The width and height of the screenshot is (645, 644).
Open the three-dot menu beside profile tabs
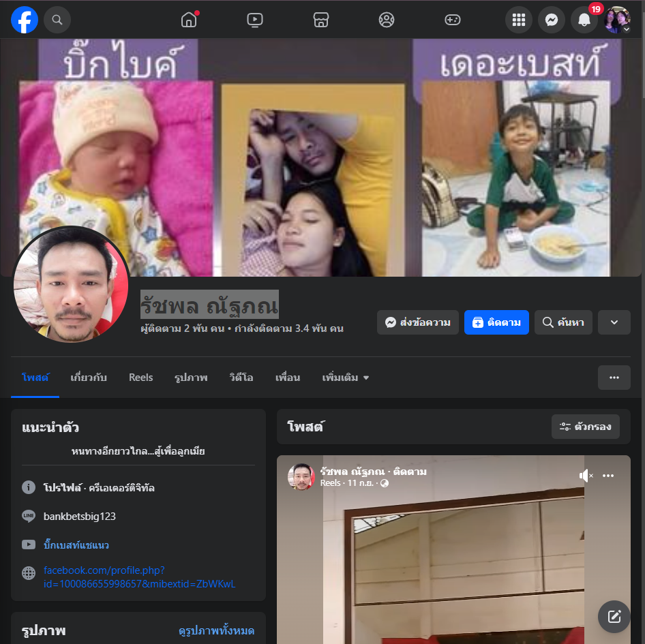[x=614, y=378]
